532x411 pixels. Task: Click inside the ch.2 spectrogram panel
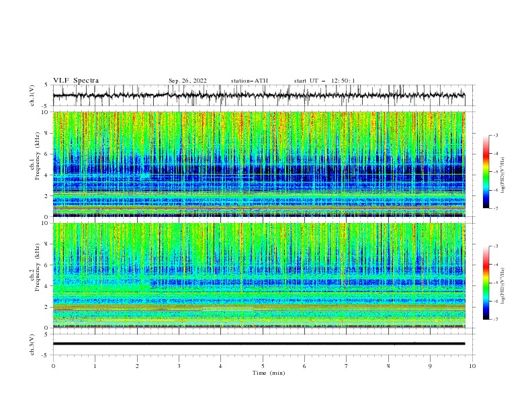point(259,275)
